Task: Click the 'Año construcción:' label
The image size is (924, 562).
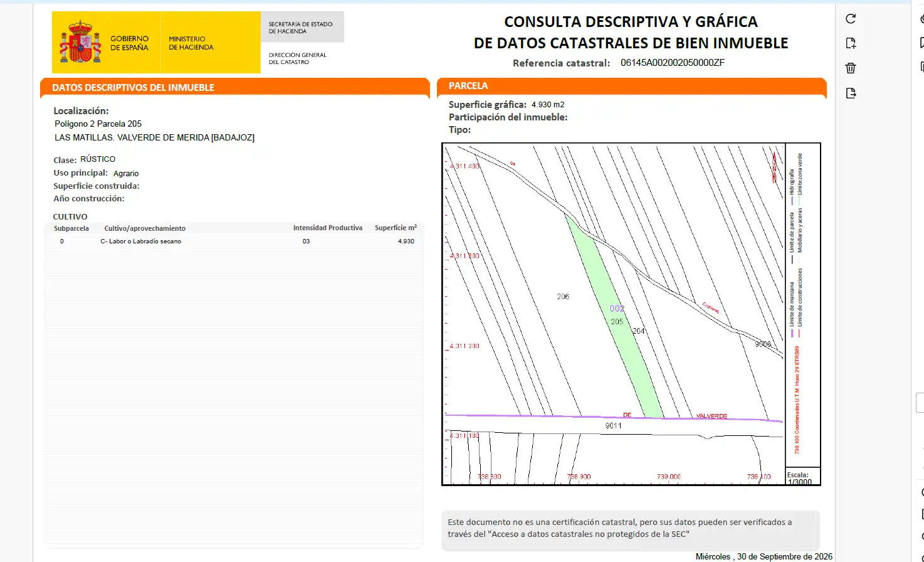Action: point(89,199)
